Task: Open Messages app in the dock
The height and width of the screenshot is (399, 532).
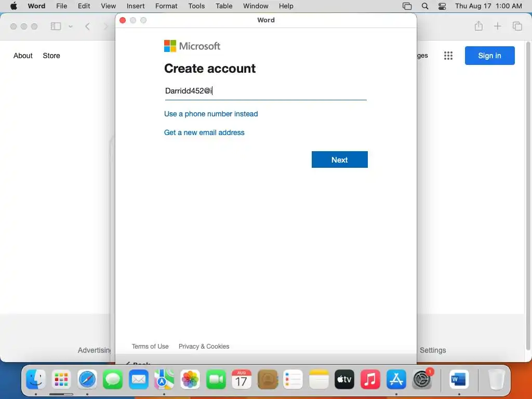Action: [x=113, y=379]
